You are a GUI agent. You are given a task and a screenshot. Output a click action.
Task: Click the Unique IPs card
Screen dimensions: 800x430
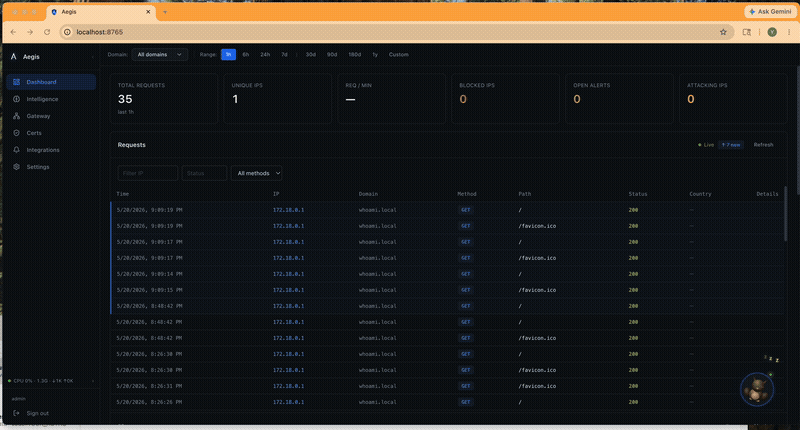(278, 98)
